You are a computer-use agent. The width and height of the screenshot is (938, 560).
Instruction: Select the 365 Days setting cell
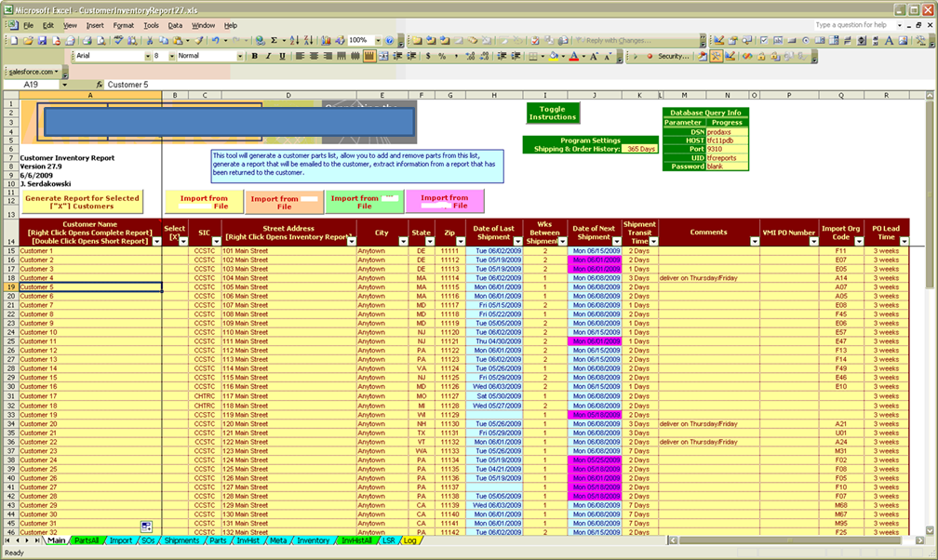click(x=640, y=149)
